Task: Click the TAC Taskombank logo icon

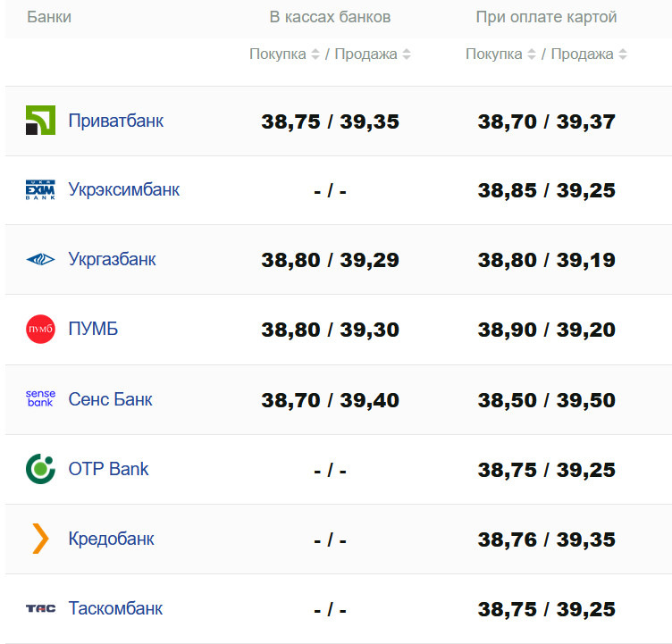Action: click(x=40, y=608)
